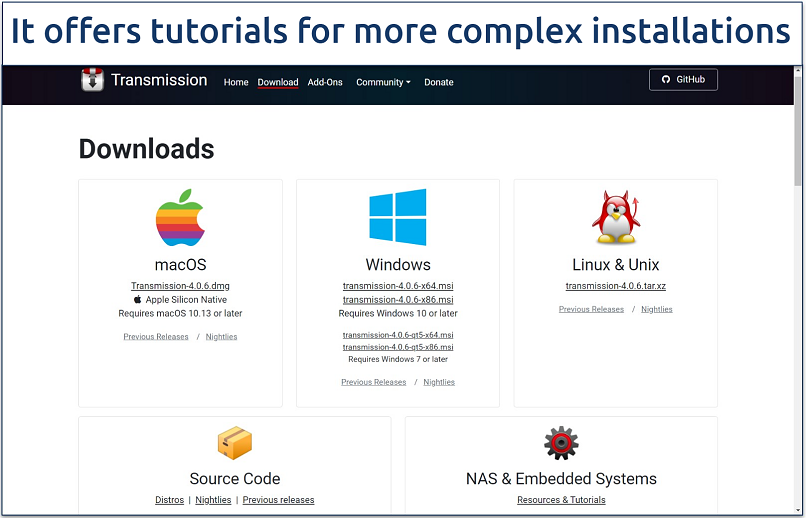Open the GitHub button
806x518 pixels.
(x=683, y=80)
